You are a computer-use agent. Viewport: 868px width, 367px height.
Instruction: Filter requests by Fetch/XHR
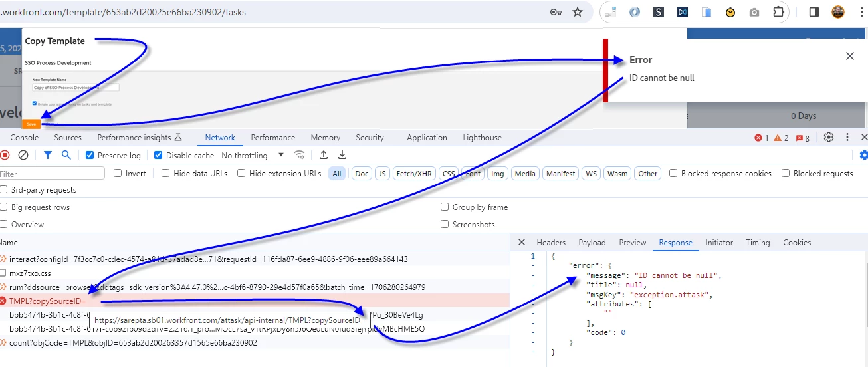[x=413, y=174]
